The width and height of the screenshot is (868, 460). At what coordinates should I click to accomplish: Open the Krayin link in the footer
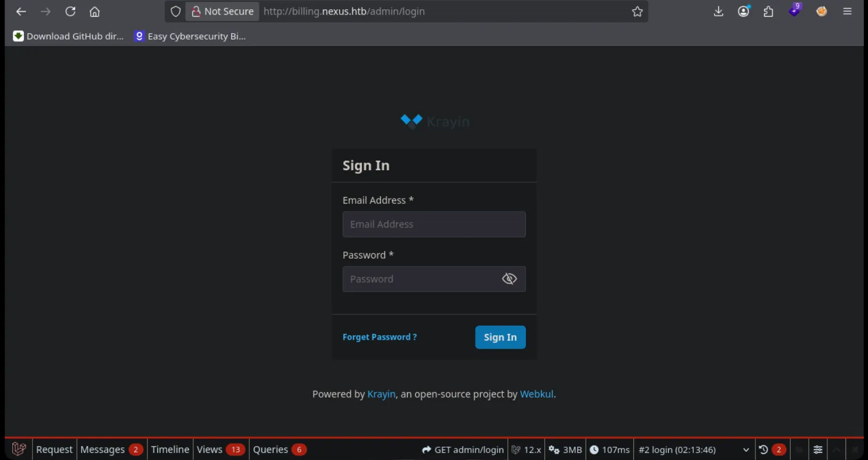[381, 394]
